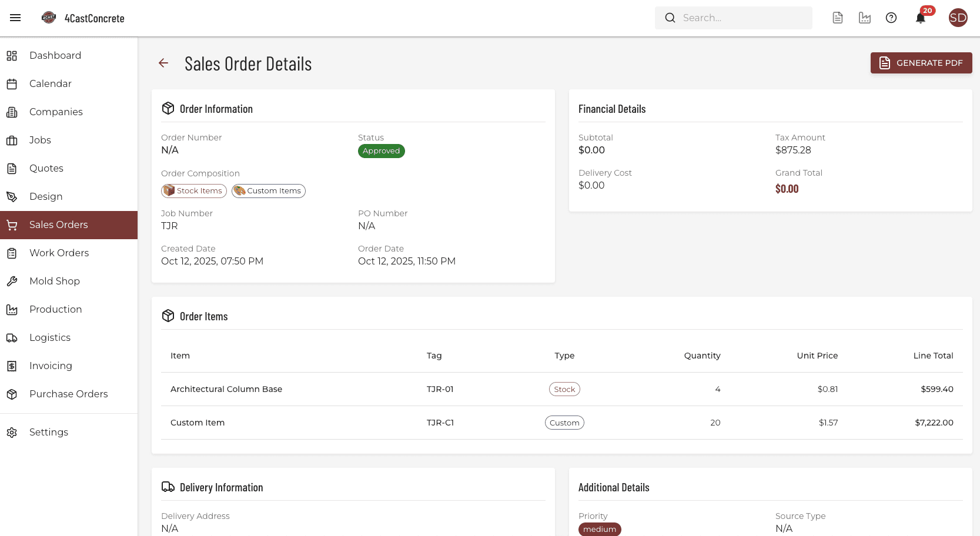Viewport: 980px width, 536px height.
Task: Click the SD user avatar
Action: [958, 18]
